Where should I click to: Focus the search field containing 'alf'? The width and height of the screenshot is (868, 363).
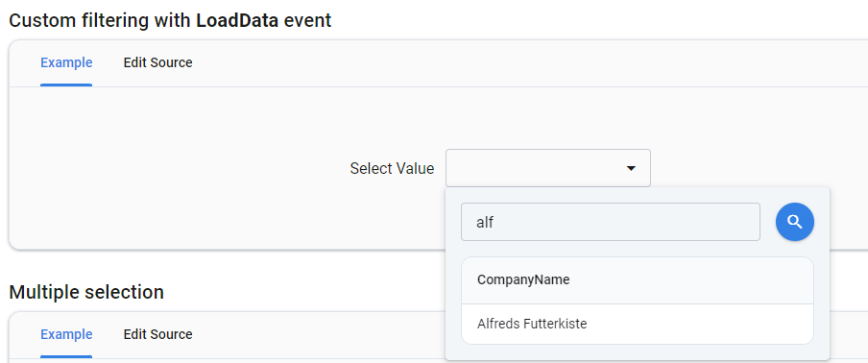point(610,222)
